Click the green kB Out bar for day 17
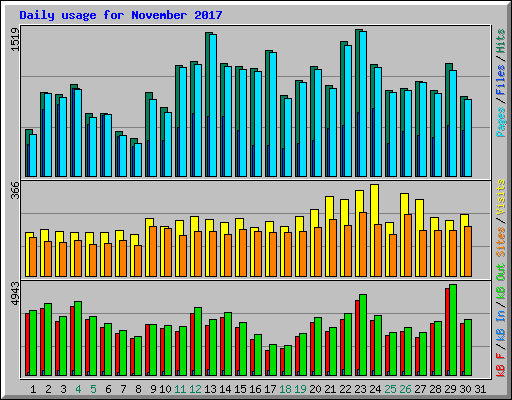This screenshot has width=512, height=400. (273, 360)
